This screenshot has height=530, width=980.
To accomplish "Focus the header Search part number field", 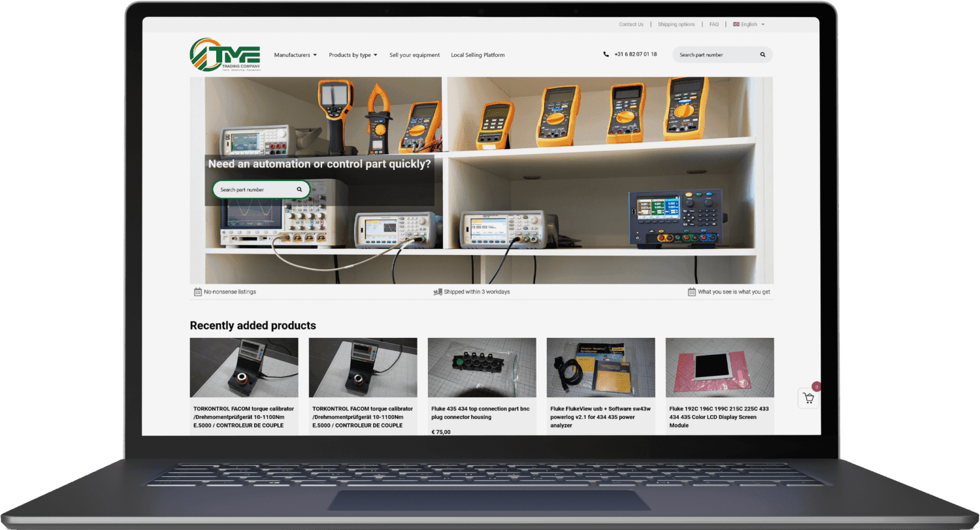I will [x=715, y=55].
